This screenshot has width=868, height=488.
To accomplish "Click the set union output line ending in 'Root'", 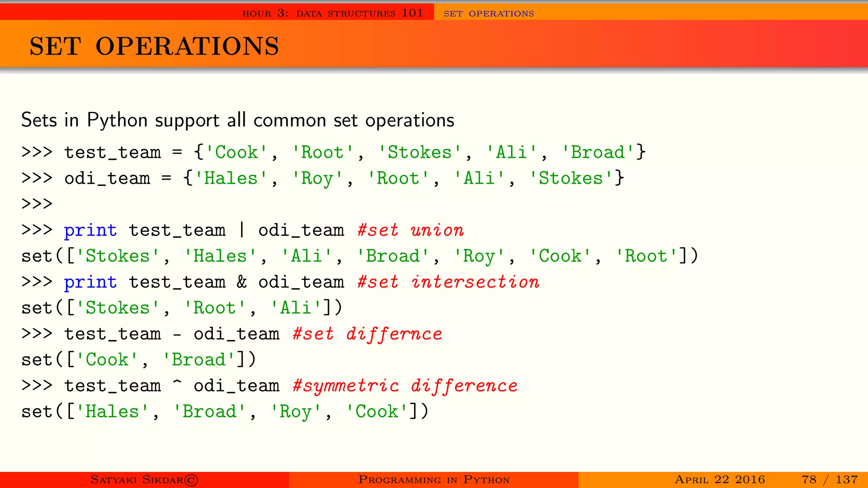I will (359, 256).
